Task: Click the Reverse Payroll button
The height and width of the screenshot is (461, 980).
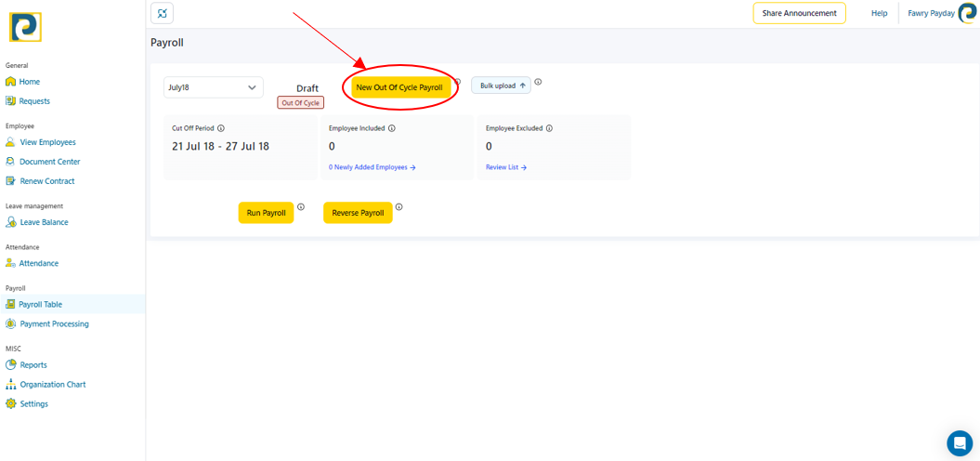Action: tap(358, 213)
